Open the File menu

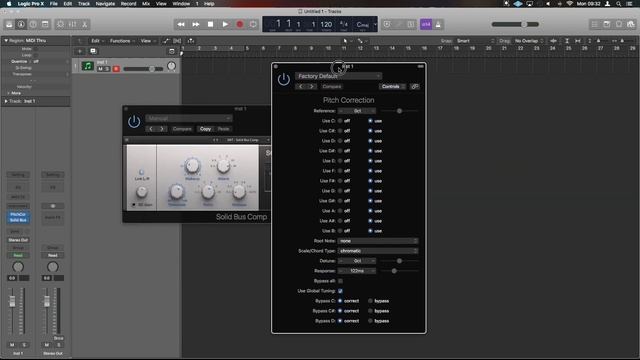(x=53, y=4)
